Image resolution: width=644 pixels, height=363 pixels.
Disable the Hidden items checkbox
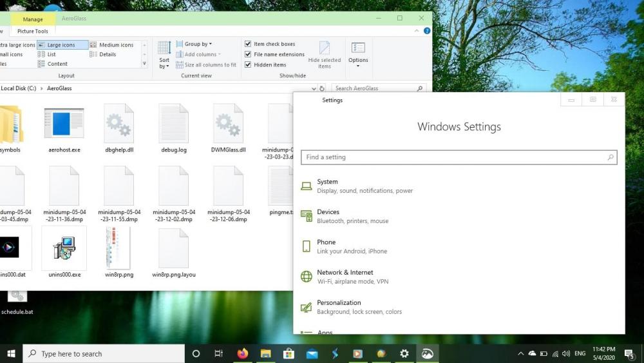[x=248, y=64]
